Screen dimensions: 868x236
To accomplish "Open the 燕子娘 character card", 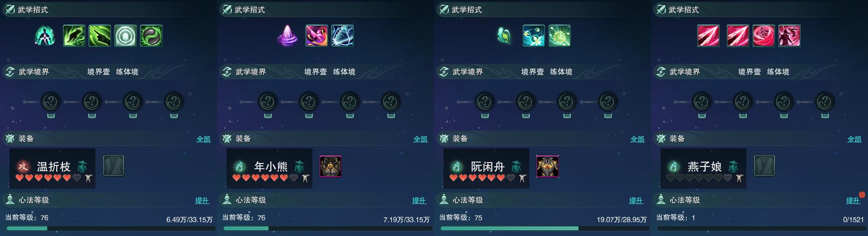I will pyautogui.click(x=703, y=168).
